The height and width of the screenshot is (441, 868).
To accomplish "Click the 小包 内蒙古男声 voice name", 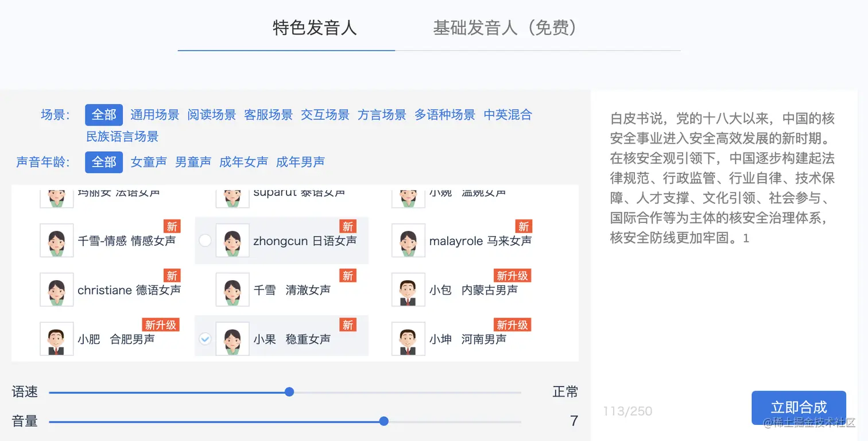I will 474,290.
